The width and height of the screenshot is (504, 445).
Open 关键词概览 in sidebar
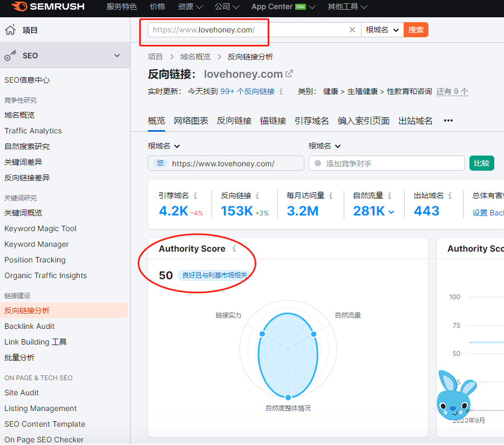(x=23, y=213)
